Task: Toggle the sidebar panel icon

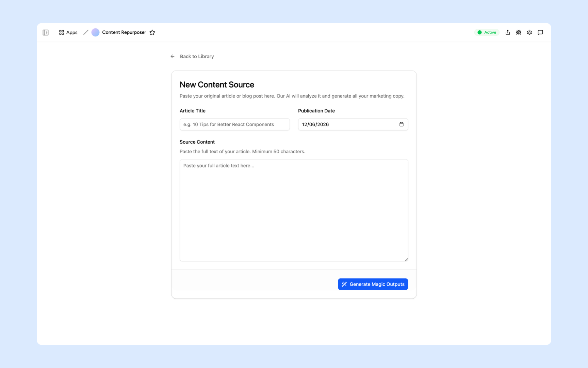Action: point(46,32)
